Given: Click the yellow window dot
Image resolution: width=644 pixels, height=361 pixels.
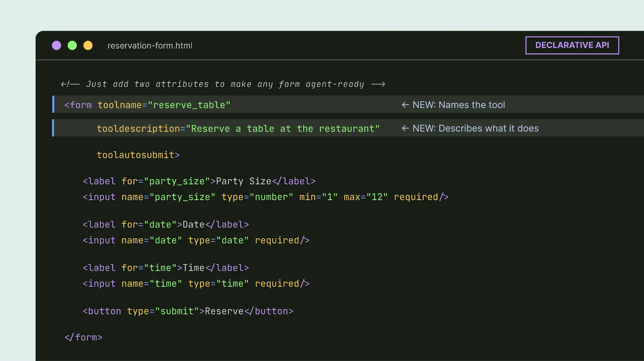Looking at the screenshot, I should [88, 46].
